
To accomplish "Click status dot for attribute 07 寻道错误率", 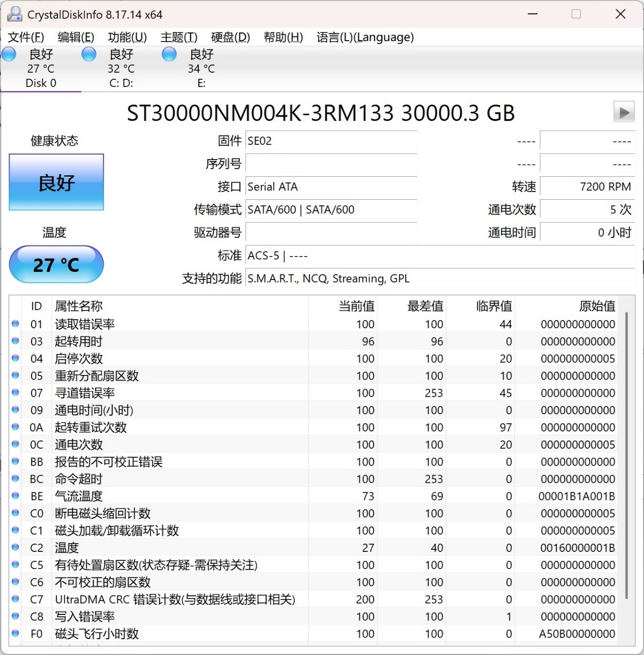I will coord(15,393).
